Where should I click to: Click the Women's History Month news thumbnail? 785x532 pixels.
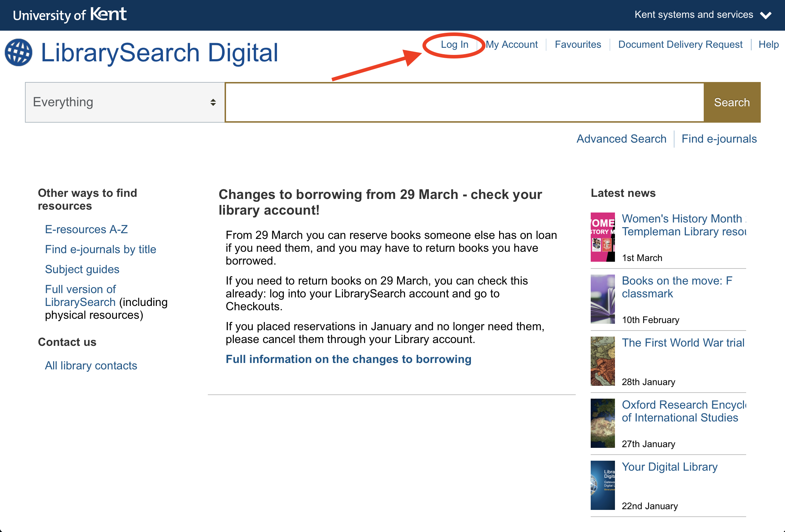tap(602, 237)
